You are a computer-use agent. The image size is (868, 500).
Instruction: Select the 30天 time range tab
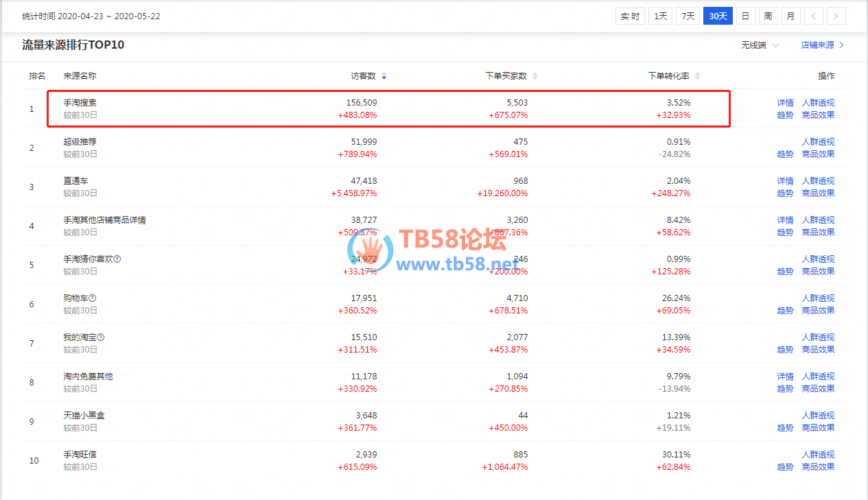(718, 16)
